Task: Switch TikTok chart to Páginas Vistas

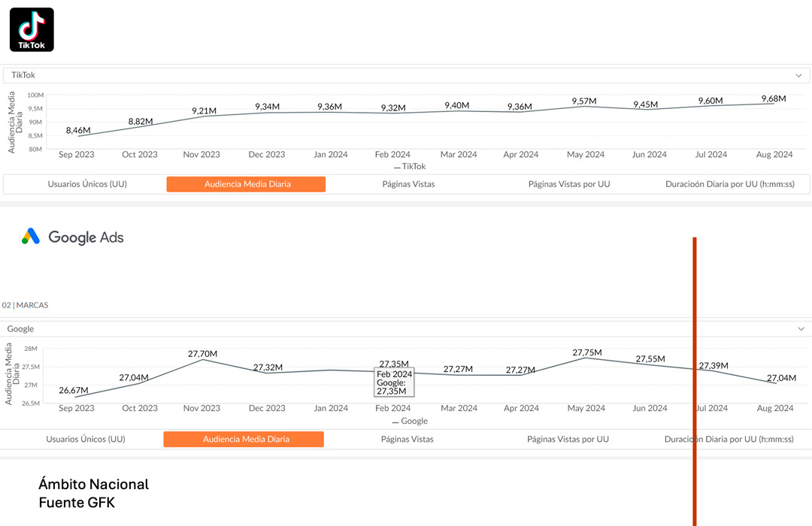Action: 408,184
